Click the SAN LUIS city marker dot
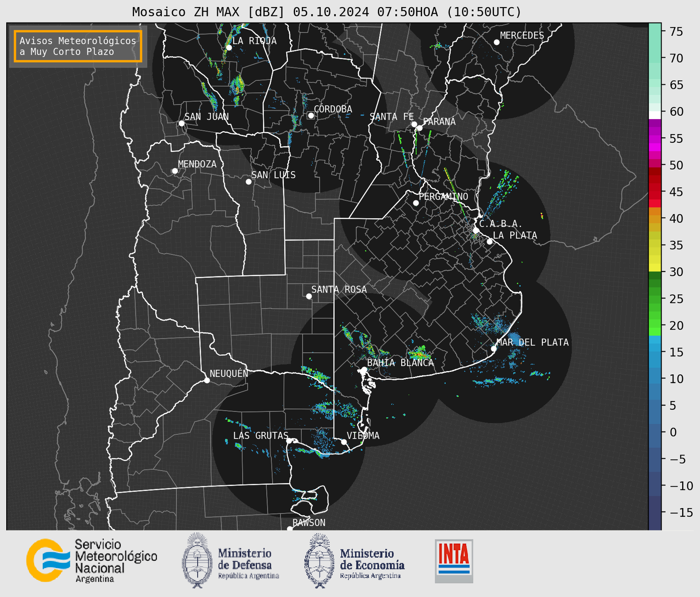Viewport: 700px width, 597px height. (x=249, y=182)
